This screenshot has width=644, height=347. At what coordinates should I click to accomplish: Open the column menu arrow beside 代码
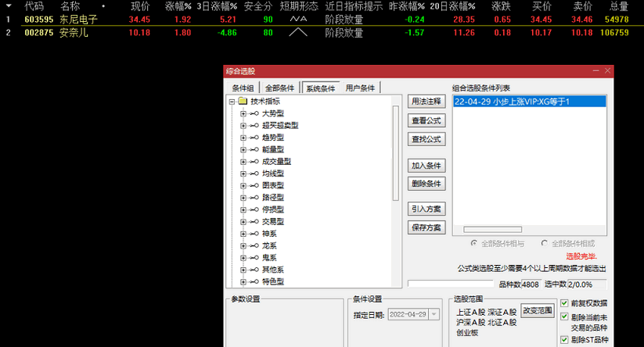click(9, 6)
